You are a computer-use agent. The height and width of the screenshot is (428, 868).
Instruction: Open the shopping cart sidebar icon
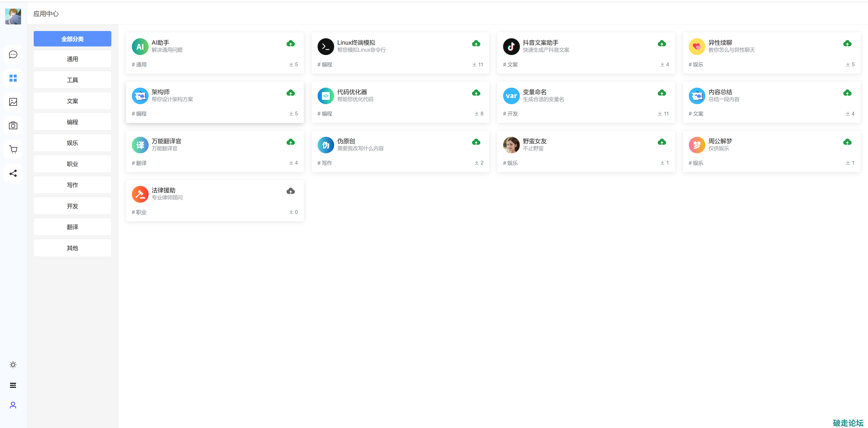pos(13,149)
